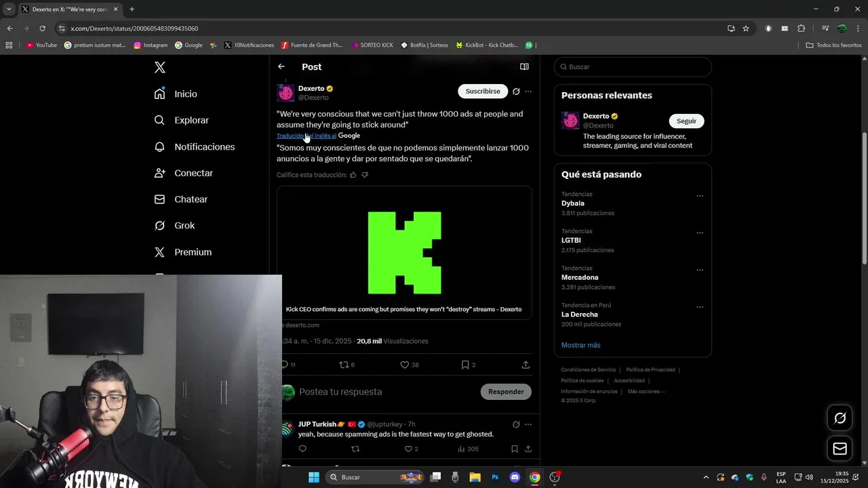Click Grok icon on JUP Turkish reply
The width and height of the screenshot is (868, 488).
coord(516,424)
